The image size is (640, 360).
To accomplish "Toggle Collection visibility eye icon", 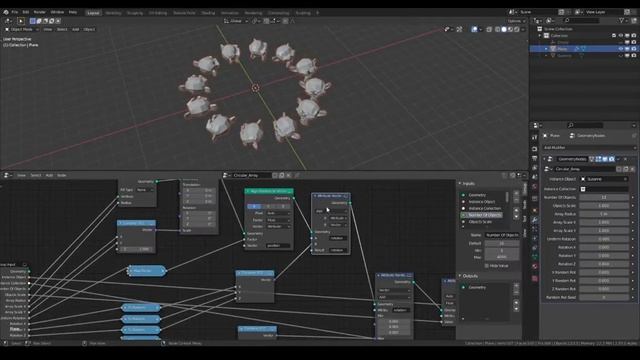I will [x=621, y=36].
